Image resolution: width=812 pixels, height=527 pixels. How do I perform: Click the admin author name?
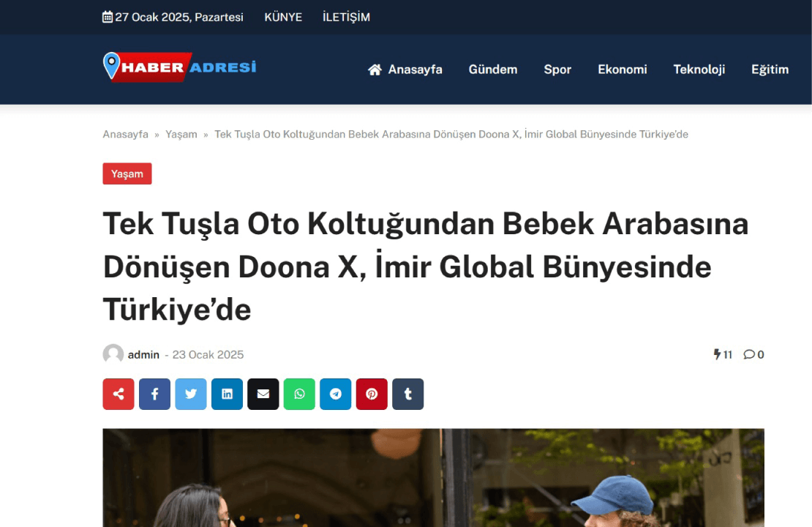click(143, 355)
